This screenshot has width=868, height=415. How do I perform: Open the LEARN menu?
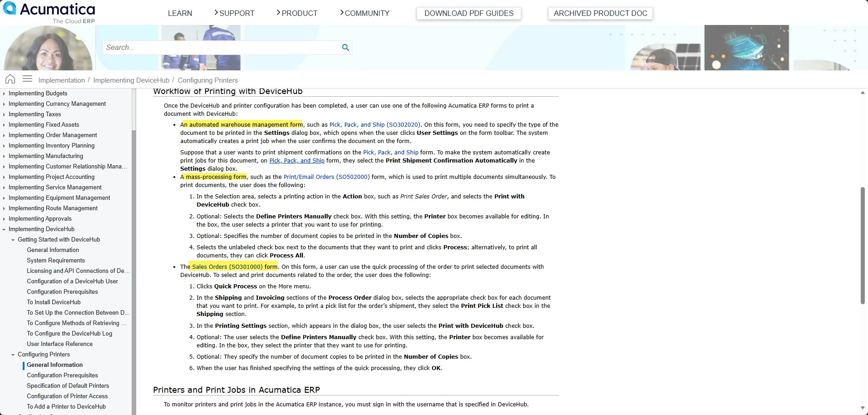point(180,13)
